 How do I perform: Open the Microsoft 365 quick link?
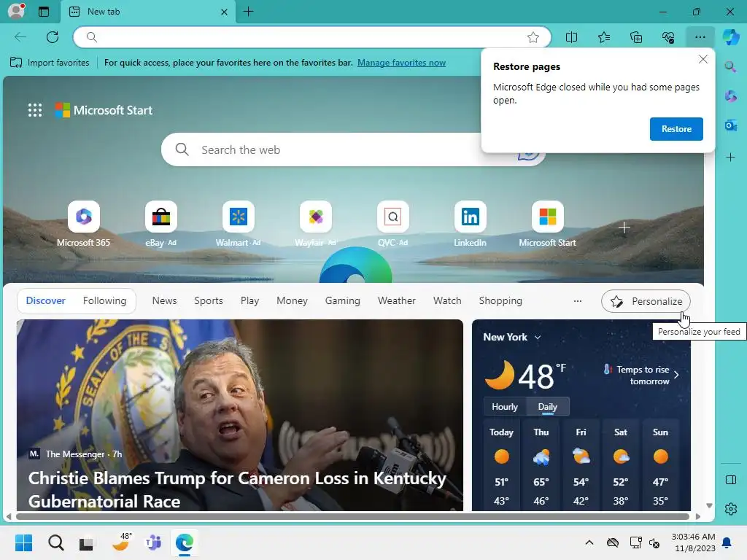[x=83, y=225]
